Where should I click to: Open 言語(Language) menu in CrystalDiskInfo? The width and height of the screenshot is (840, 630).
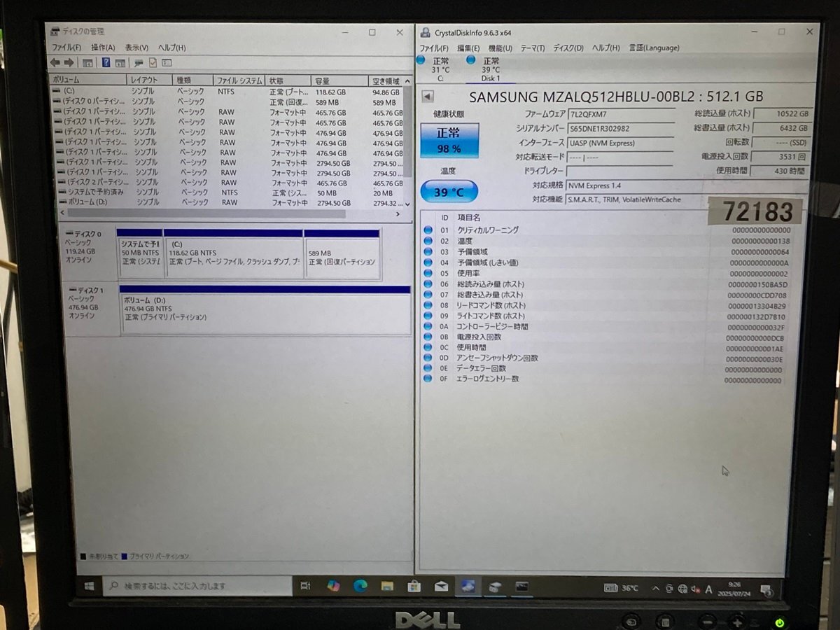(654, 48)
